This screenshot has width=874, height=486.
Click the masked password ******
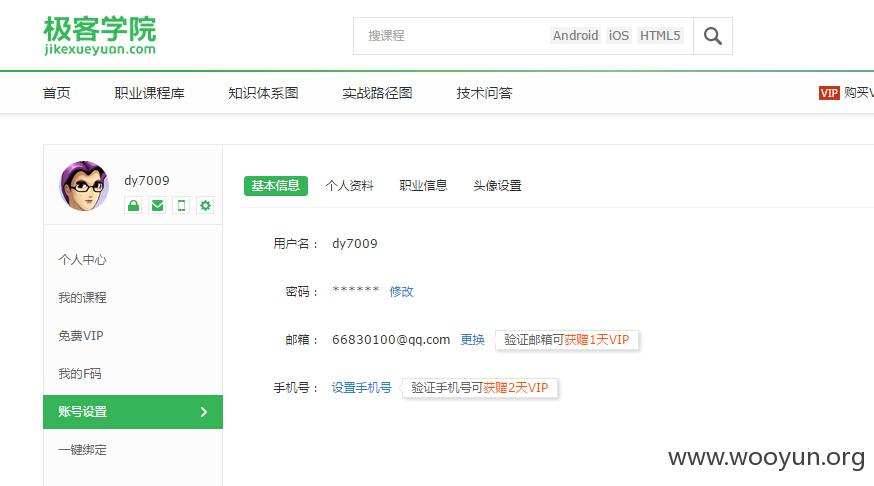356,290
